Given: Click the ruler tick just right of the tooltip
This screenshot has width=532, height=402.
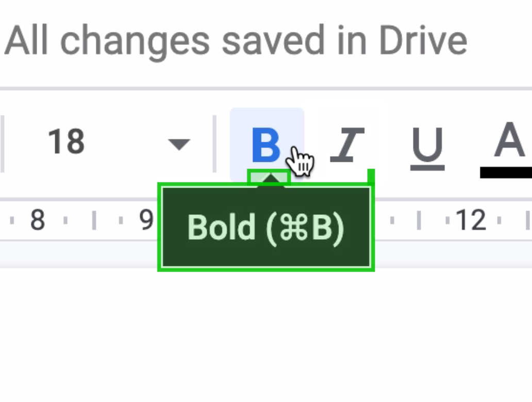Looking at the screenshot, I should pos(392,221).
